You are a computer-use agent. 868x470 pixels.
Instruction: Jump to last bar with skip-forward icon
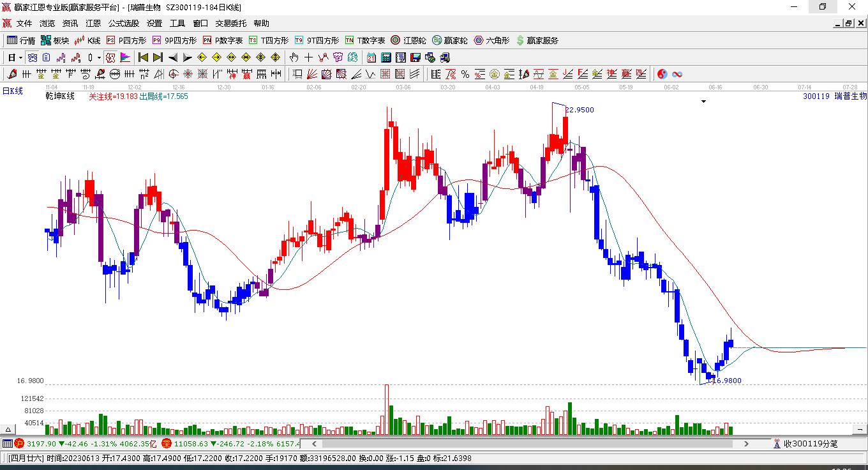158,57
